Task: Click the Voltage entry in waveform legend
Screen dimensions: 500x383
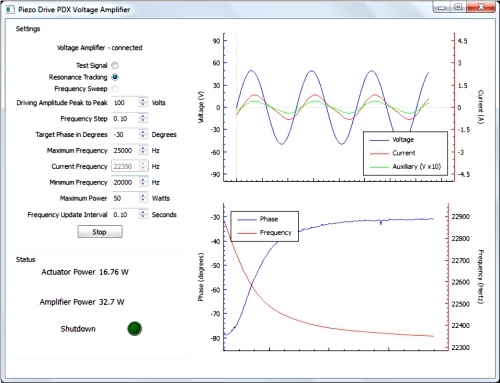Action: tap(392, 140)
